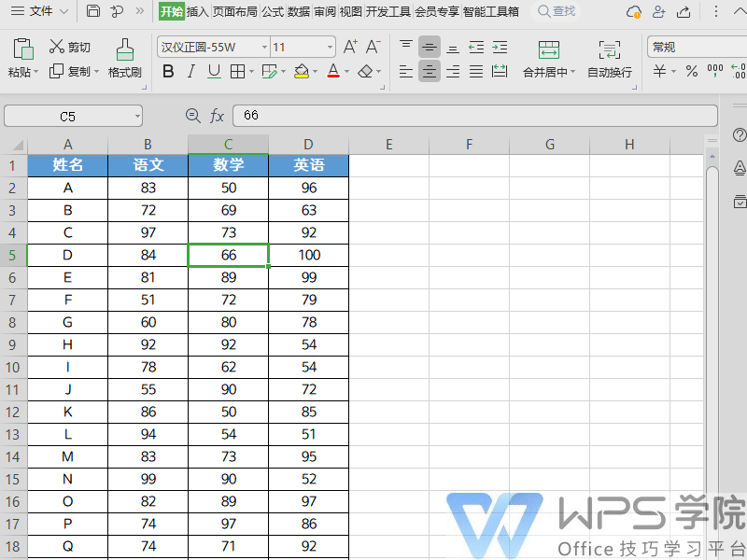Screen dimensions: 747x560
Task: Increase font size with A+ icon
Action: point(350,47)
